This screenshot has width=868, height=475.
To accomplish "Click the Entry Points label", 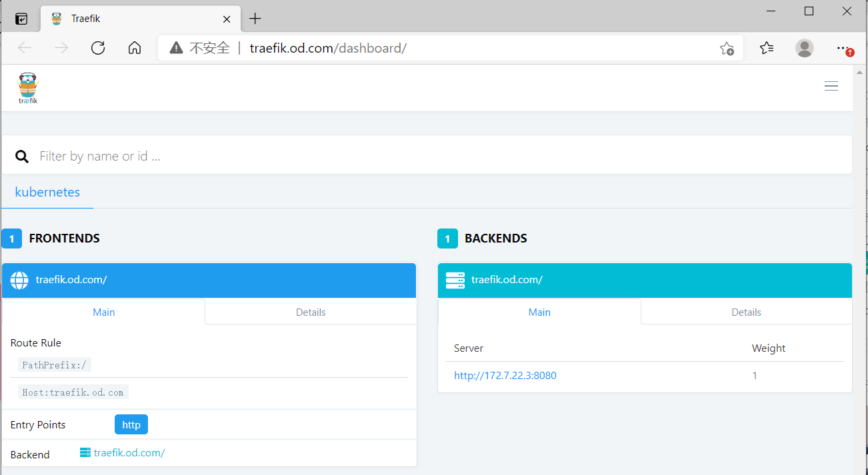I will [38, 425].
